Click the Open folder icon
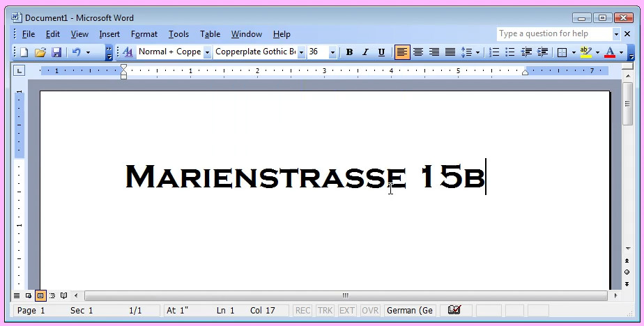This screenshot has height=326, width=644. coord(40,52)
